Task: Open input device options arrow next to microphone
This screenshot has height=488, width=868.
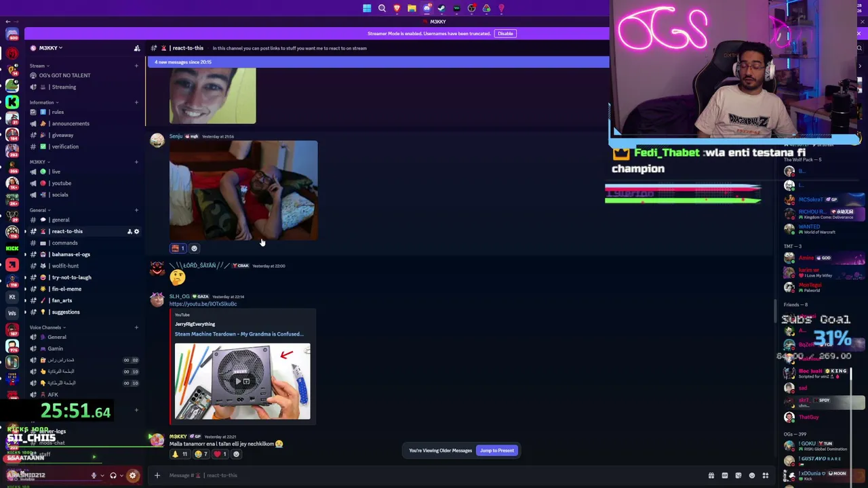Action: pyautogui.click(x=102, y=475)
